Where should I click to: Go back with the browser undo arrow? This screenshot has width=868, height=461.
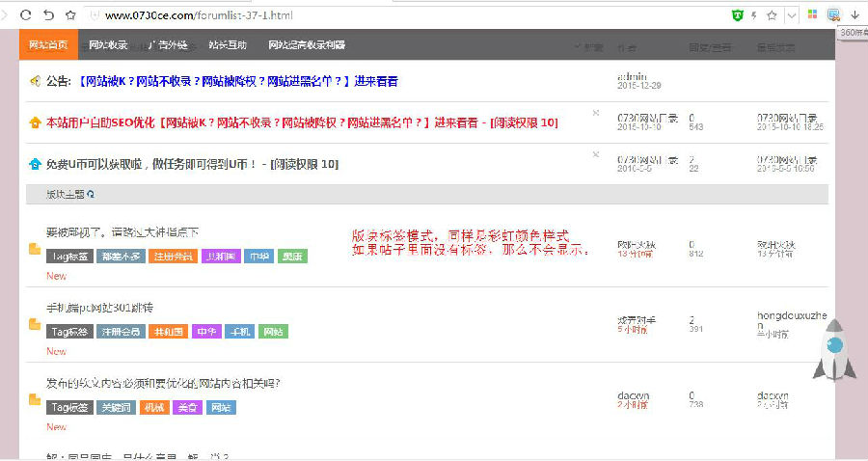[48, 15]
